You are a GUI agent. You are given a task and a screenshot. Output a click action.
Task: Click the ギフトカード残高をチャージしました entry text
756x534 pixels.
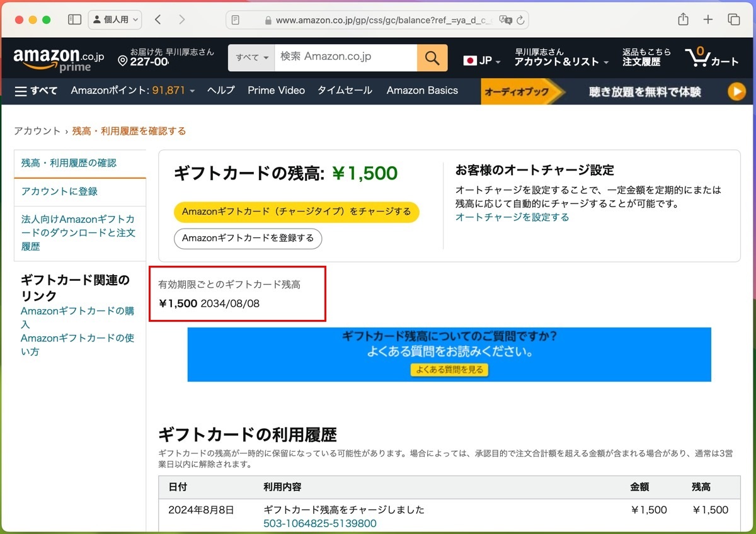344,510
